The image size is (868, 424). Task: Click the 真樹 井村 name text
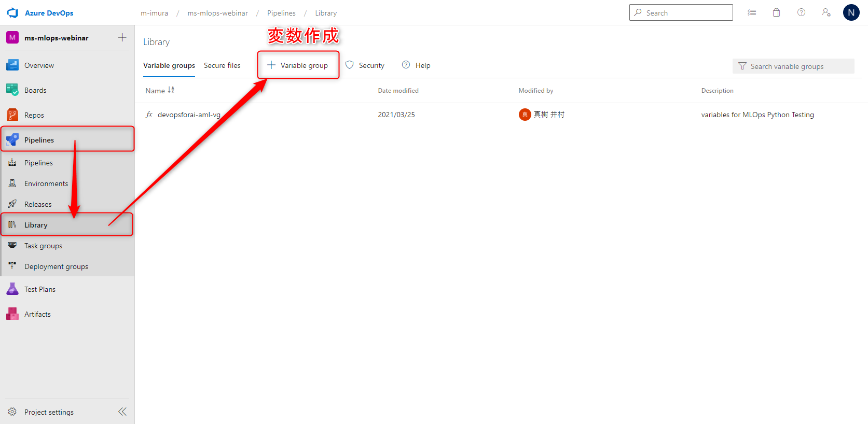[x=549, y=115]
